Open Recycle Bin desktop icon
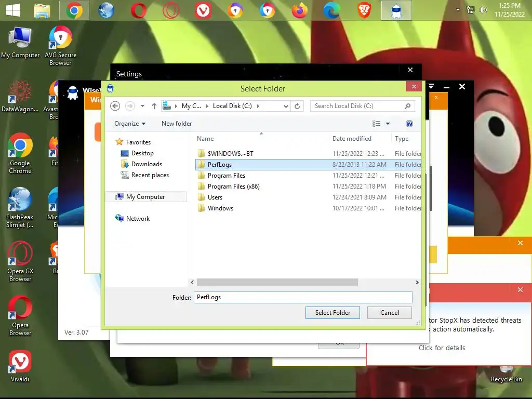The height and width of the screenshot is (399, 532). point(506,375)
